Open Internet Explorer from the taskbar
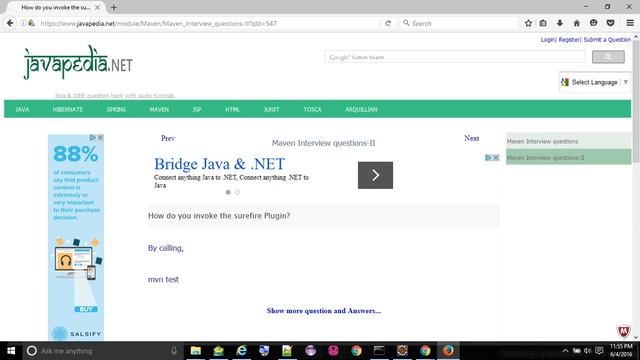Image resolution: width=640 pixels, height=360 pixels. [241, 351]
